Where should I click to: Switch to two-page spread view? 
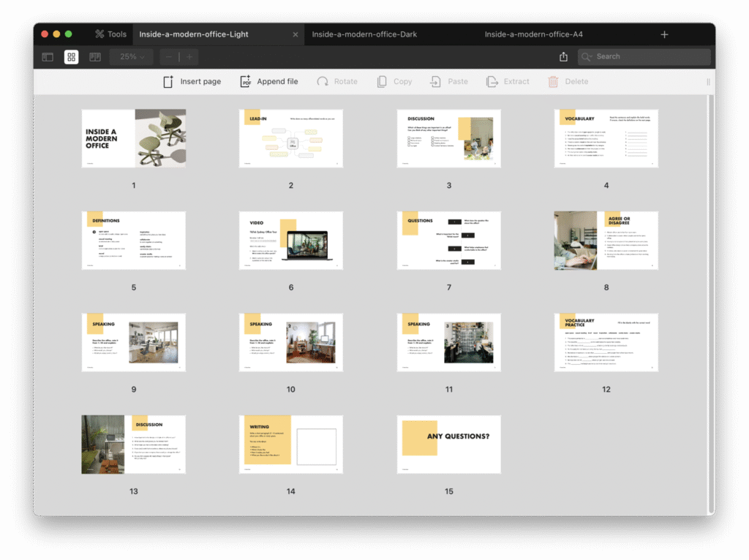click(95, 57)
